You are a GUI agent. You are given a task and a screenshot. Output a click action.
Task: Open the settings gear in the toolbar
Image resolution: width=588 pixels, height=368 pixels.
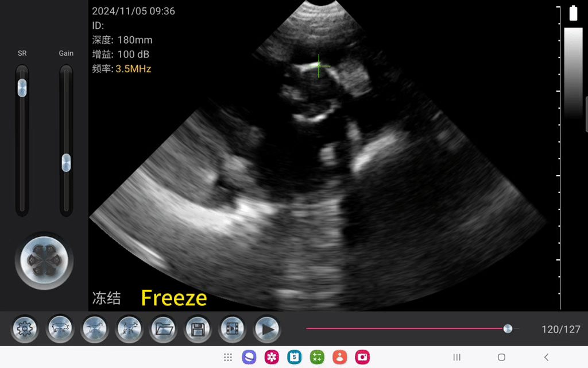tap(25, 329)
